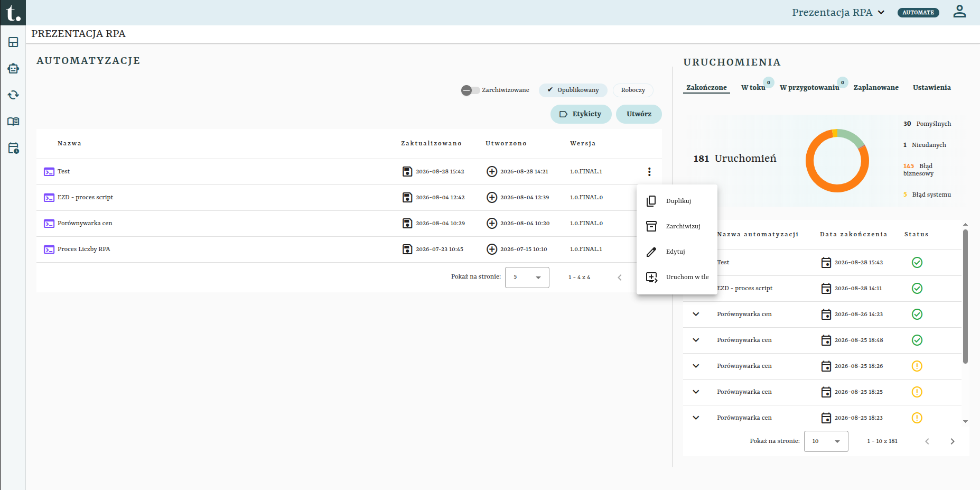This screenshot has width=980, height=490.
Task: Click the warning status icon for 2026-08-25 18:26 run
Action: tap(917, 366)
